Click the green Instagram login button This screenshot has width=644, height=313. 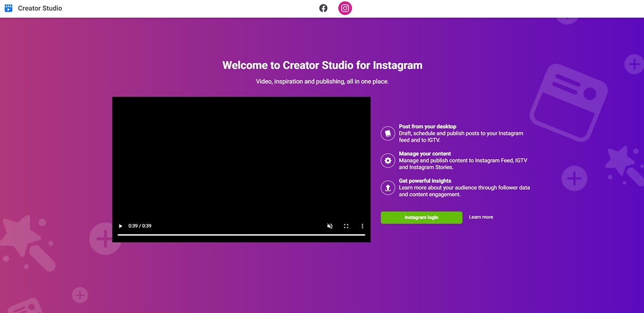422,218
